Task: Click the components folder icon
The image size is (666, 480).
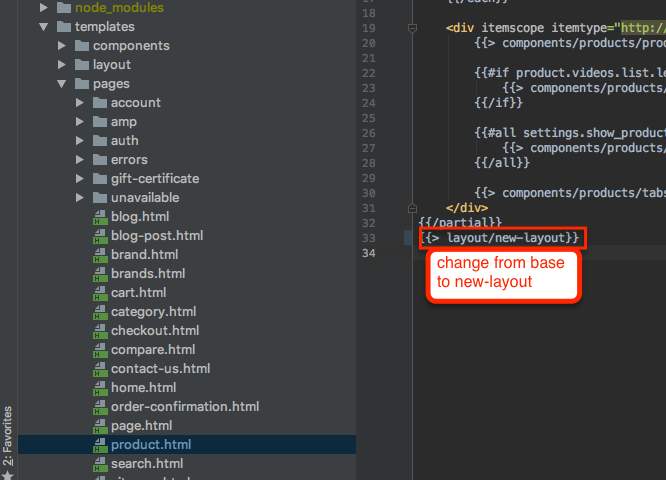Action: click(82, 45)
